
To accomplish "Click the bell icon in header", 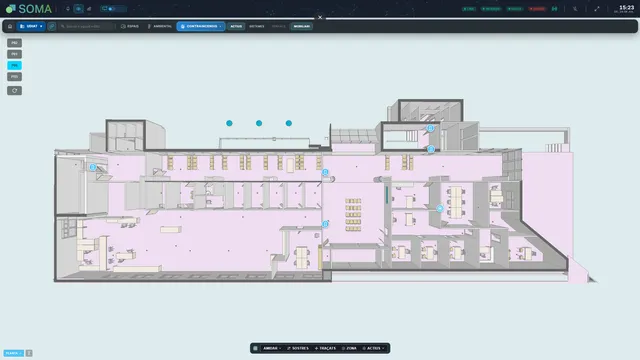I will coord(68,9).
